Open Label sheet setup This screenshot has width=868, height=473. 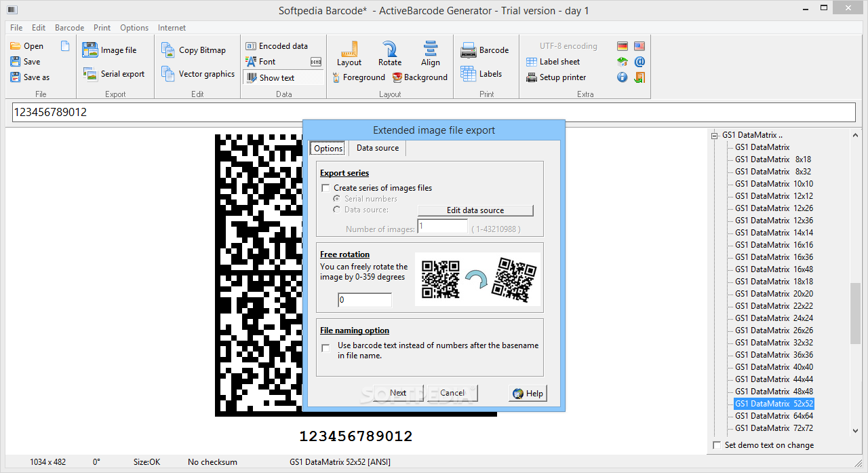click(x=553, y=62)
